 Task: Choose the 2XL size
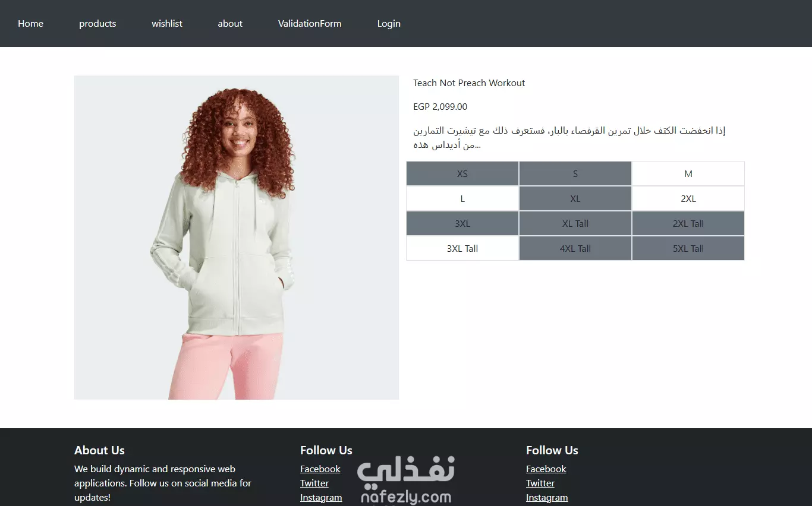(688, 198)
